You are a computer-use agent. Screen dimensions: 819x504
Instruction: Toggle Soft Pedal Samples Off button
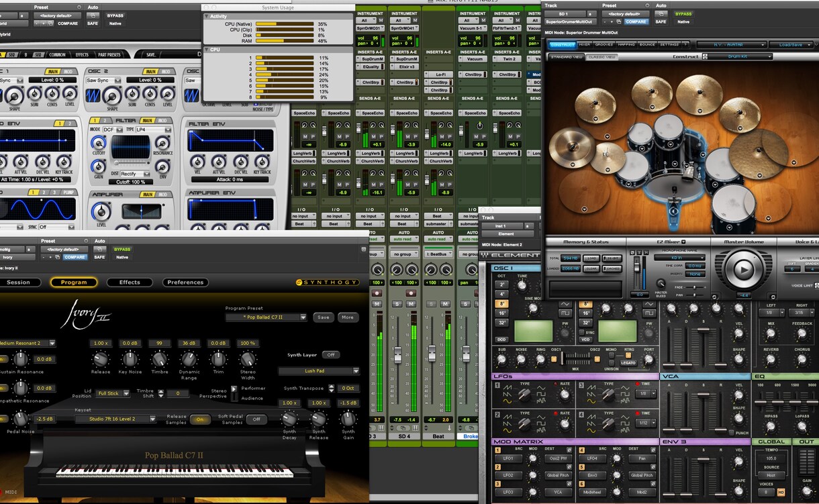coord(255,419)
